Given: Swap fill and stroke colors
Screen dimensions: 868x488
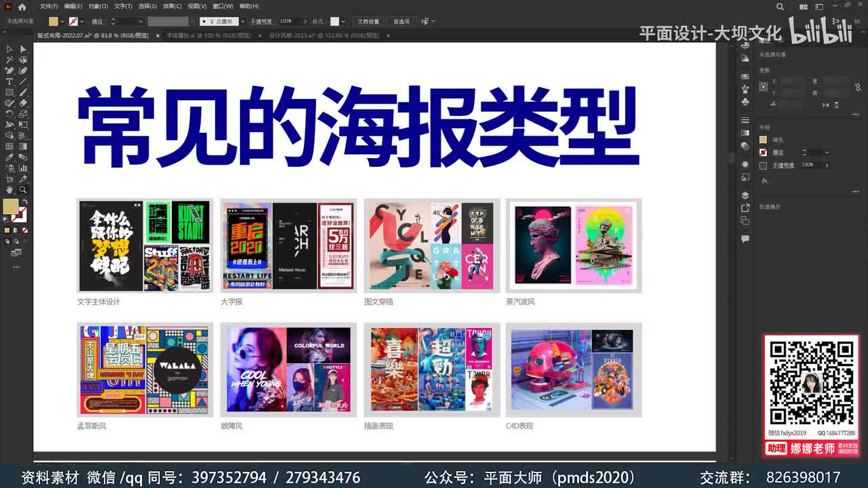Looking at the screenshot, I should pos(26,202).
